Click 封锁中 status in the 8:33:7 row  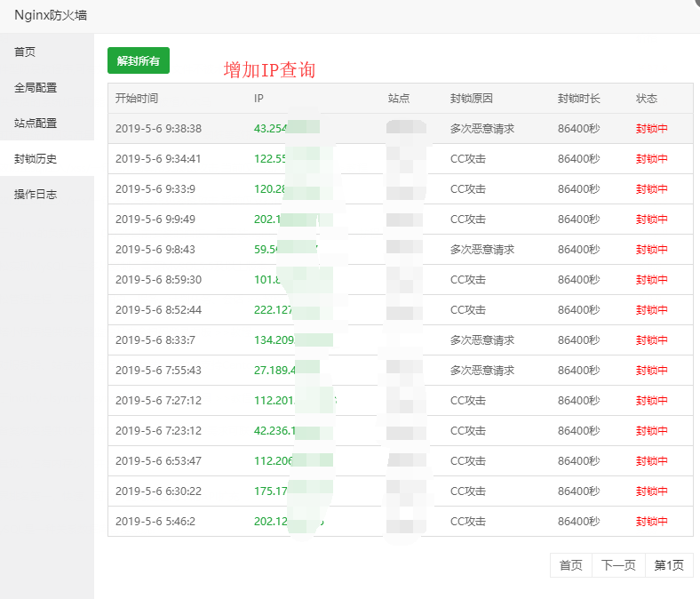651,340
